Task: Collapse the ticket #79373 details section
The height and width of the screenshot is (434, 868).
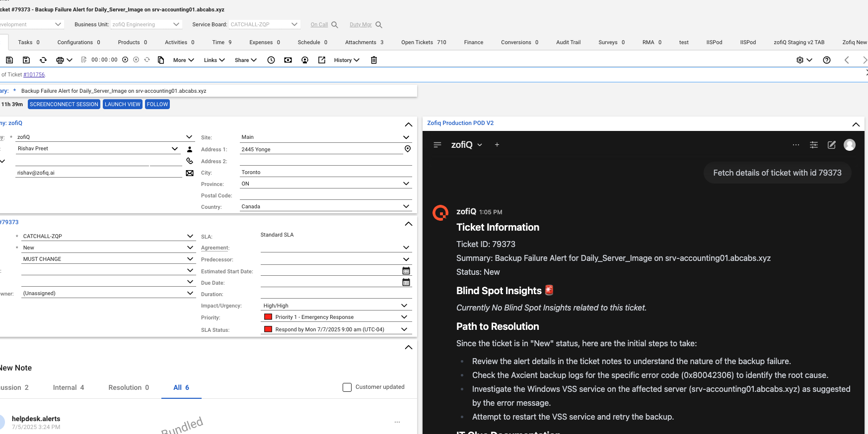Action: (x=409, y=224)
